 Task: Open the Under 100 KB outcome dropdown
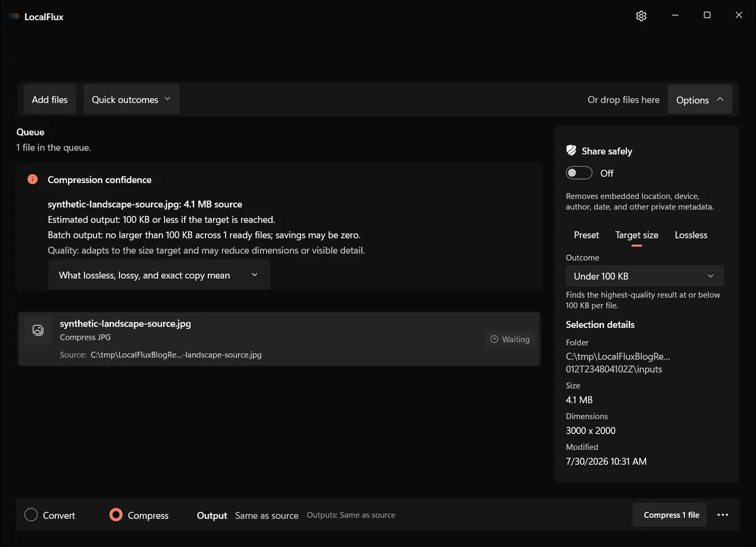[x=644, y=276]
